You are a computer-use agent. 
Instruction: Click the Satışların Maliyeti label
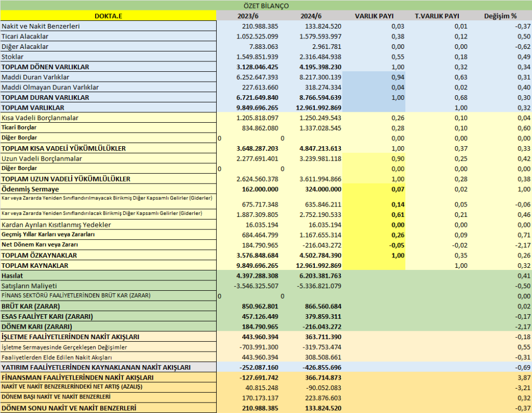pyautogui.click(x=108, y=286)
